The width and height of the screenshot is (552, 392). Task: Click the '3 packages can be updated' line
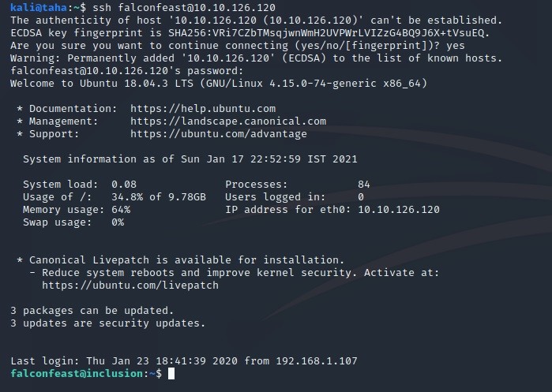click(92, 310)
